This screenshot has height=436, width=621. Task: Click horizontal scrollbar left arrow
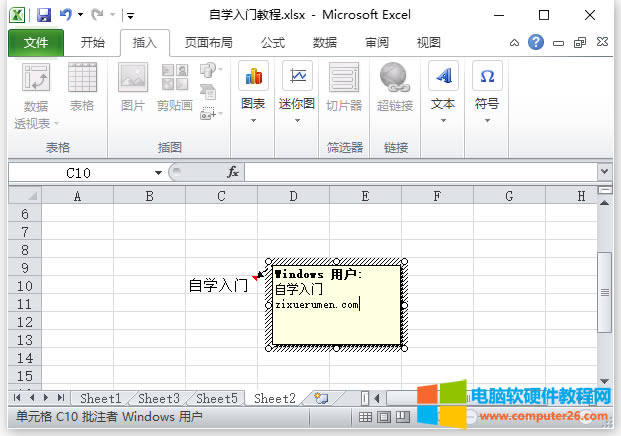pos(377,398)
